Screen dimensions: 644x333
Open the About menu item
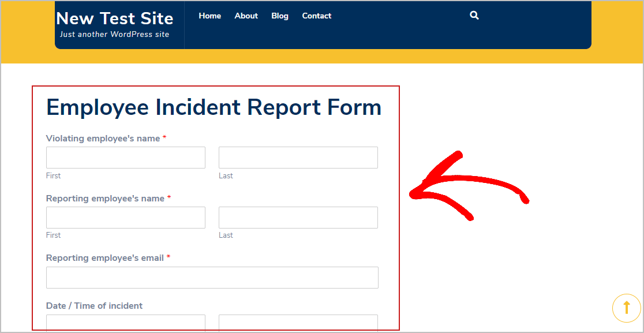tap(246, 16)
